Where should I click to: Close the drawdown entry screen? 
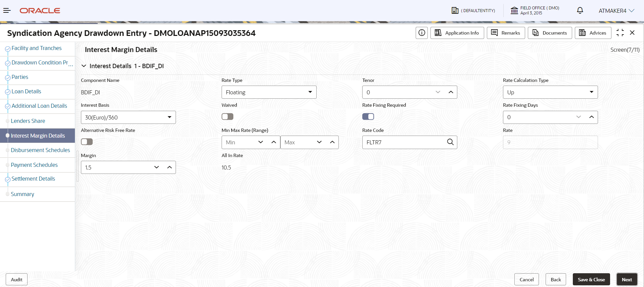(x=632, y=33)
